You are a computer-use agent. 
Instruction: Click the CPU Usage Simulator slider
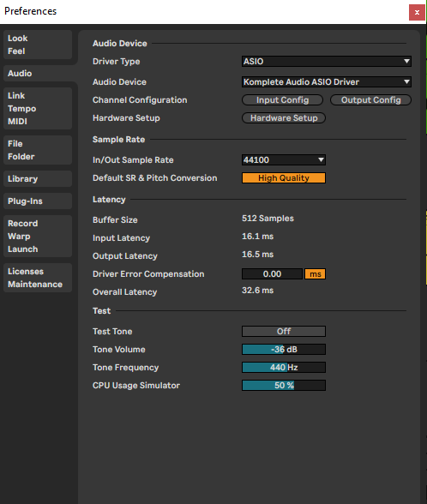[x=284, y=385]
